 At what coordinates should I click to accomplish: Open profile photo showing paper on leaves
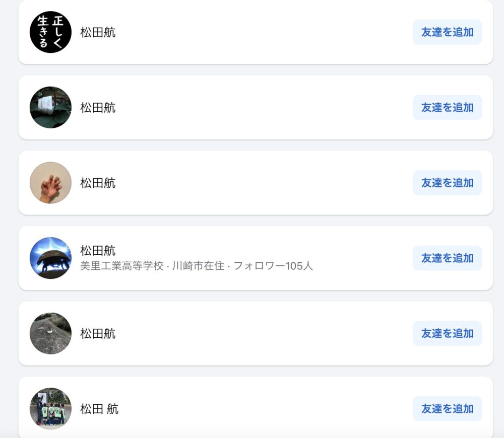(x=50, y=107)
